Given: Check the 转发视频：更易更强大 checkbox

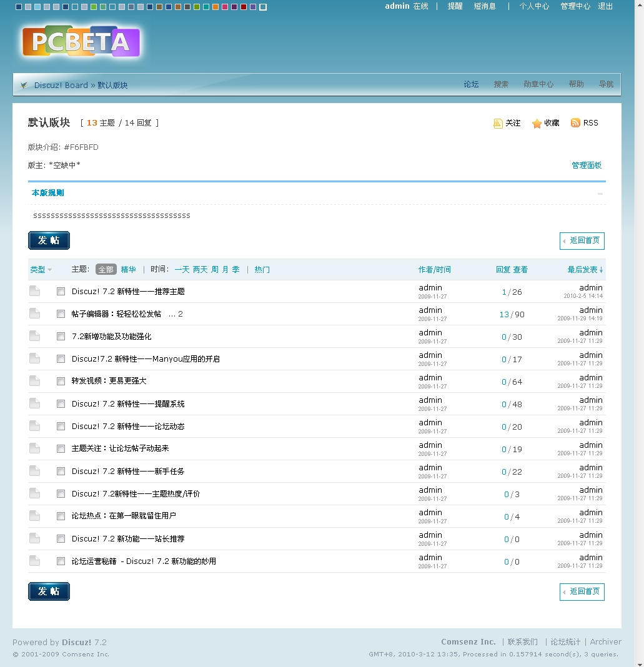Looking at the screenshot, I should (x=61, y=381).
